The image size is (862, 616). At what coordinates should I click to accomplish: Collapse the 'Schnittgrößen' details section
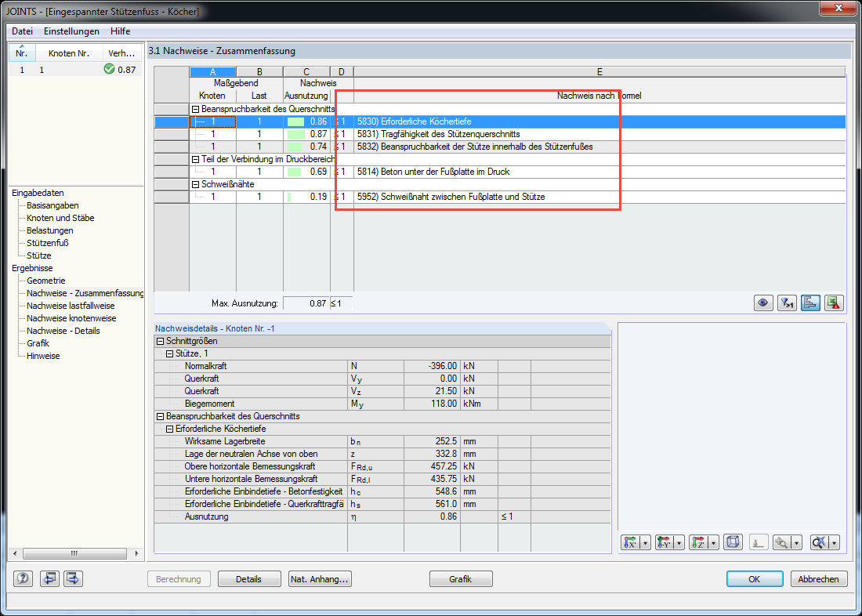160,341
